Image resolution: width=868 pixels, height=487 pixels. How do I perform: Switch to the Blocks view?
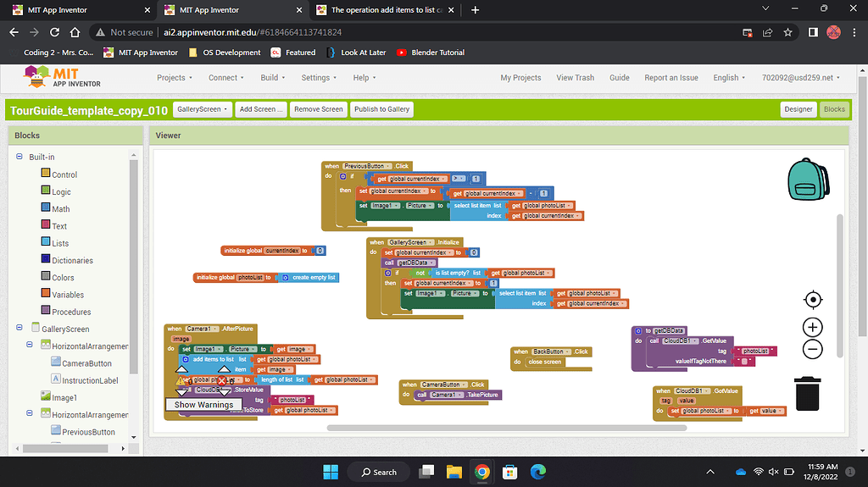tap(834, 109)
